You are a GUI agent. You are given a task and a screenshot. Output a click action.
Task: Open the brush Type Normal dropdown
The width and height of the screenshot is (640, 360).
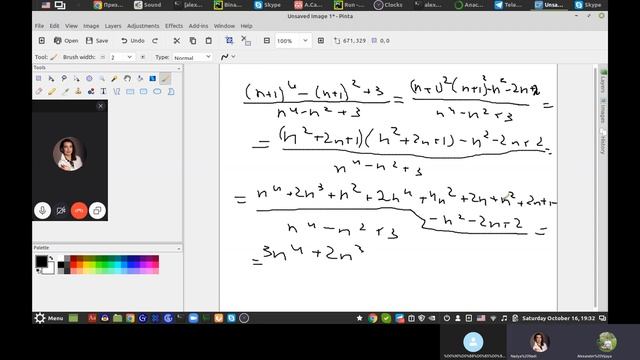[208, 57]
